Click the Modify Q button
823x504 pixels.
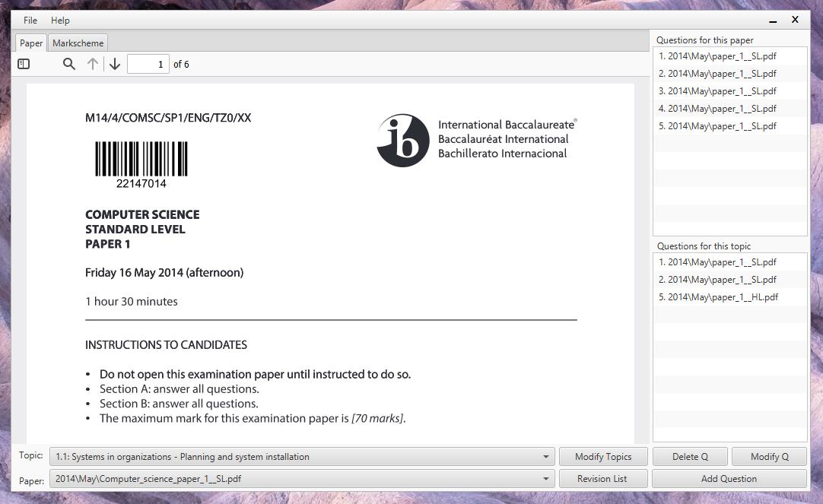pos(770,457)
